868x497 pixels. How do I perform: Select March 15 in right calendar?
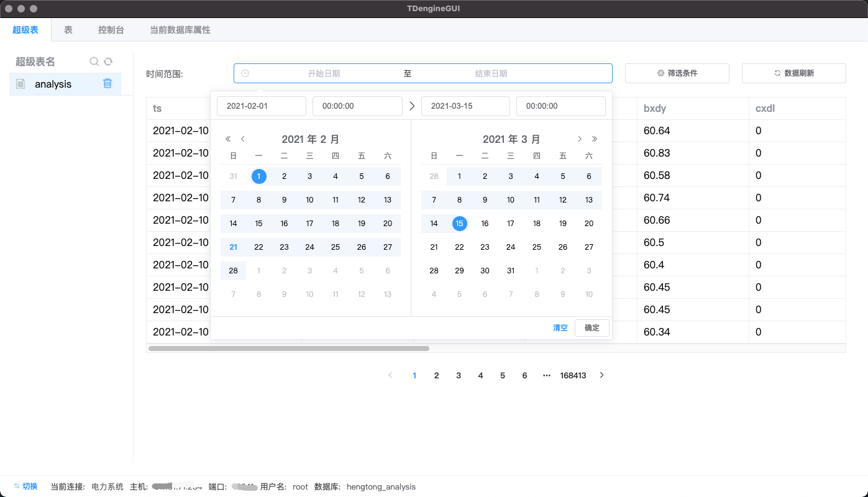coord(459,224)
